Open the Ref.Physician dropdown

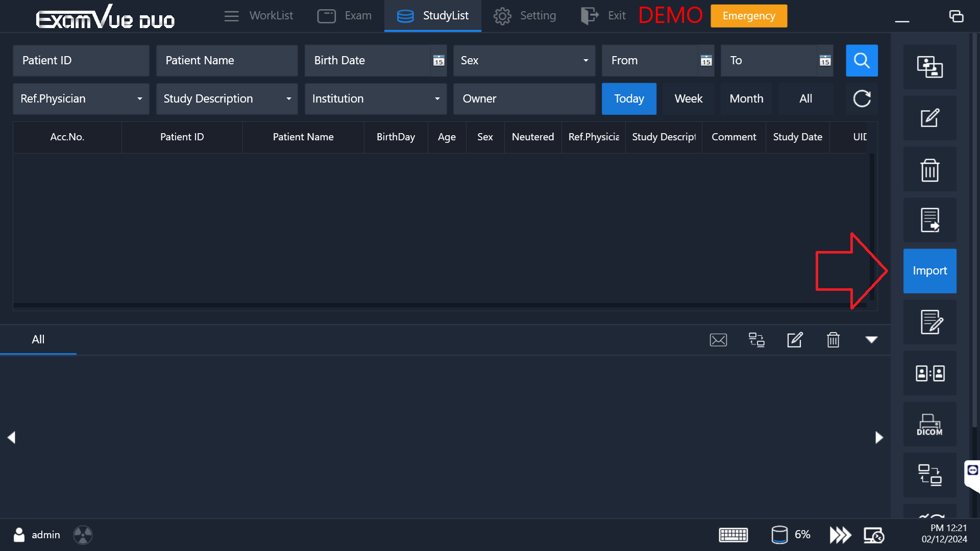[81, 99]
